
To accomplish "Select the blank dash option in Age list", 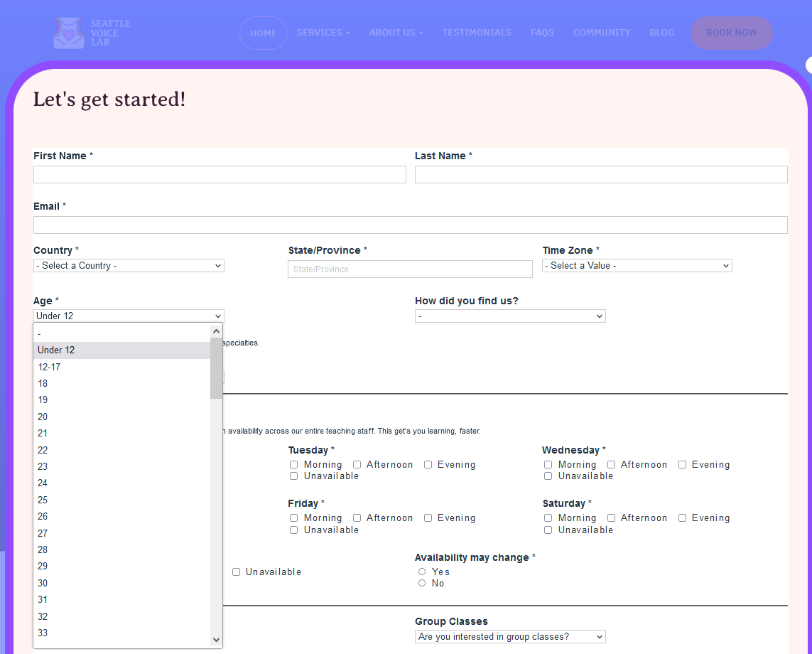I will 121,333.
